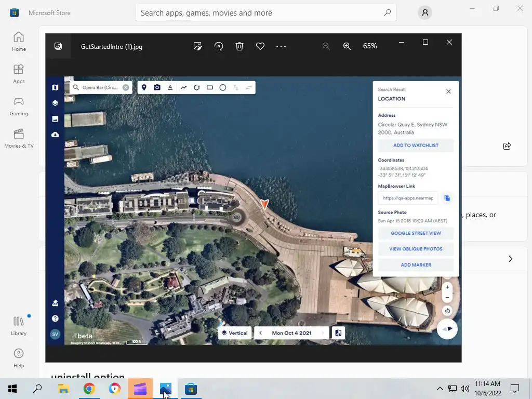Open the See more ellipsis menu
The width and height of the screenshot is (532, 399).
click(x=281, y=46)
